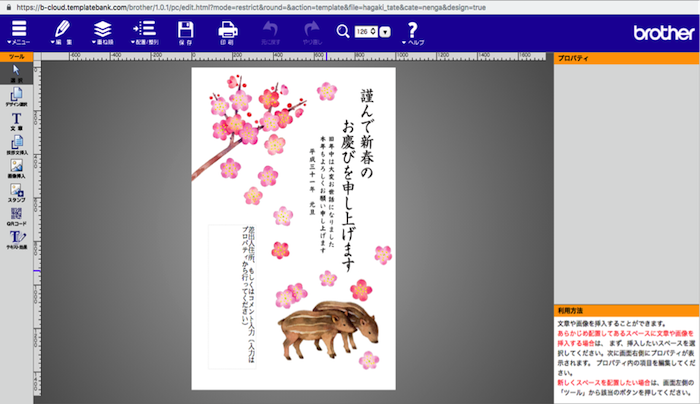Click the vertical ruler blue position marker

[x=37, y=271]
